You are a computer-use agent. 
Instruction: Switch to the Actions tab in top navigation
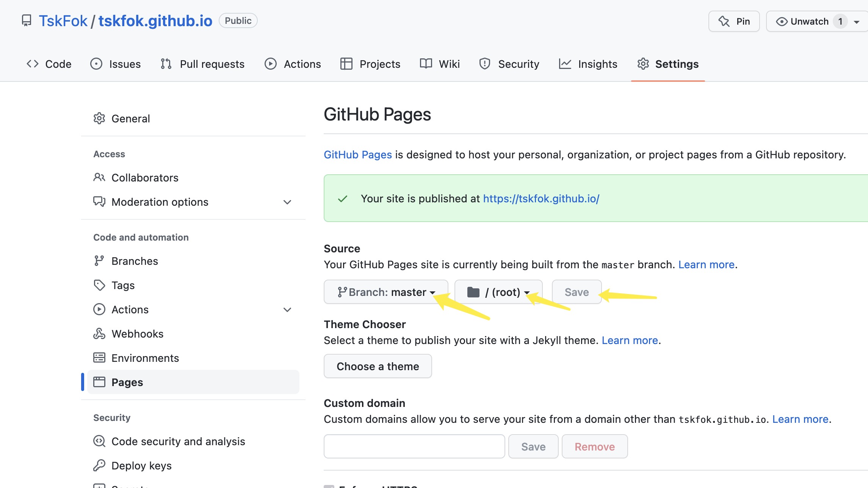click(x=293, y=64)
